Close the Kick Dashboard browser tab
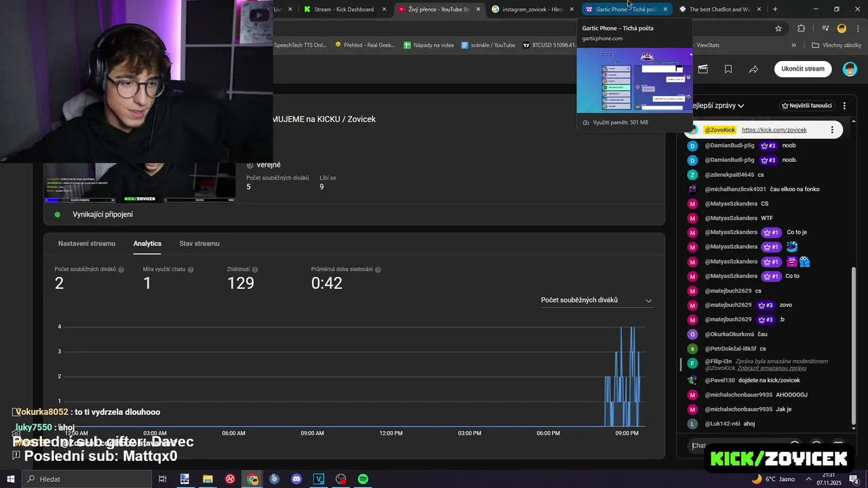Image resolution: width=868 pixels, height=488 pixels. tap(384, 9)
